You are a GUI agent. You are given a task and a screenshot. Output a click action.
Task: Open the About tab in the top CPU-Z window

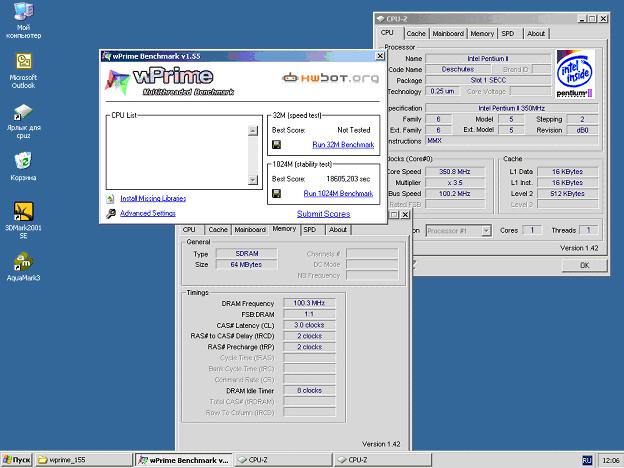click(536, 34)
